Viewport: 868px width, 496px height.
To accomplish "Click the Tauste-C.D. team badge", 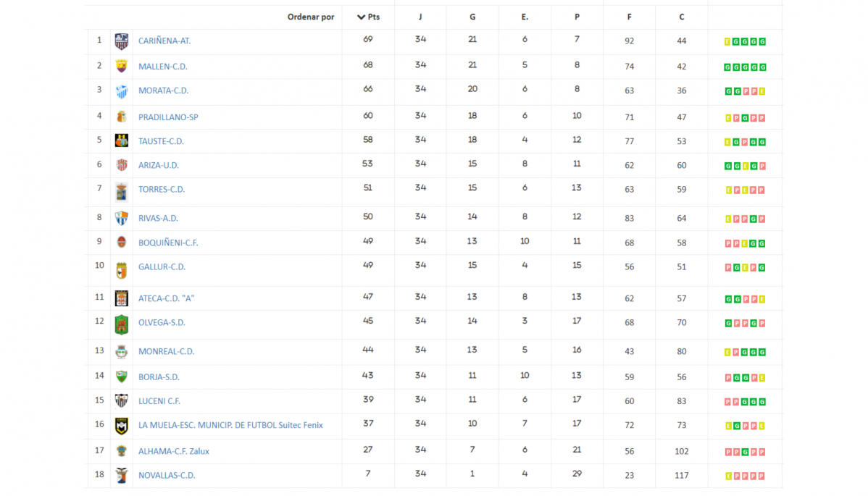I will coord(121,141).
